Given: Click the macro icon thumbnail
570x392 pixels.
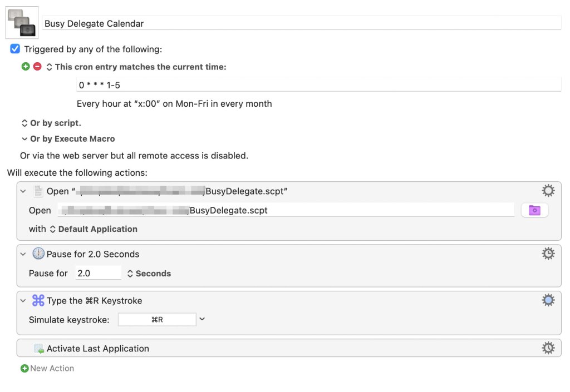Looking at the screenshot, I should (x=22, y=22).
